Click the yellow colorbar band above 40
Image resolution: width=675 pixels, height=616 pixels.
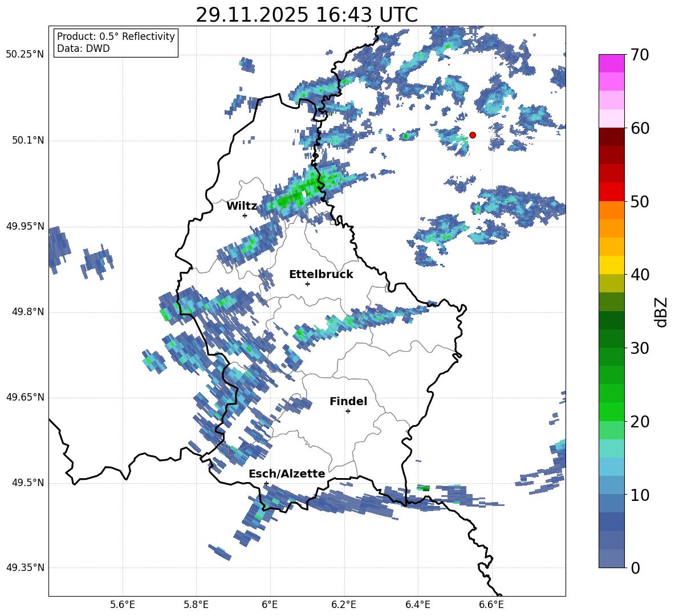[611, 265]
